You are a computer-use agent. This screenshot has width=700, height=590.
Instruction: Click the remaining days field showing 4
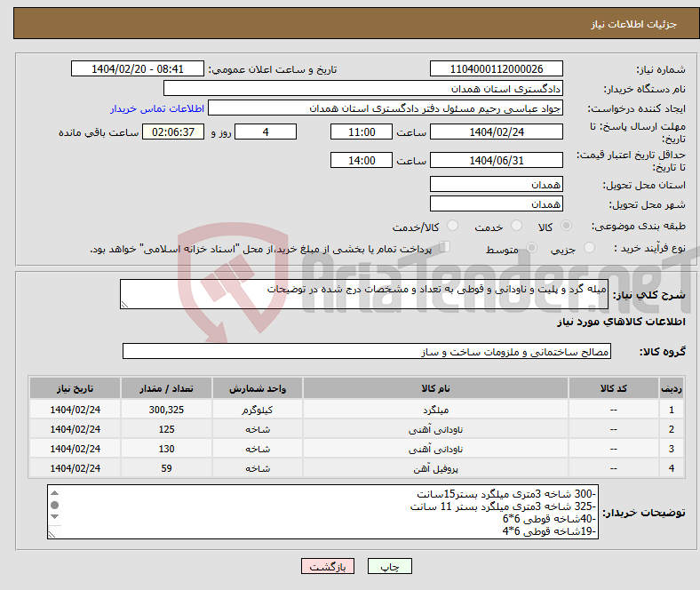tap(266, 132)
